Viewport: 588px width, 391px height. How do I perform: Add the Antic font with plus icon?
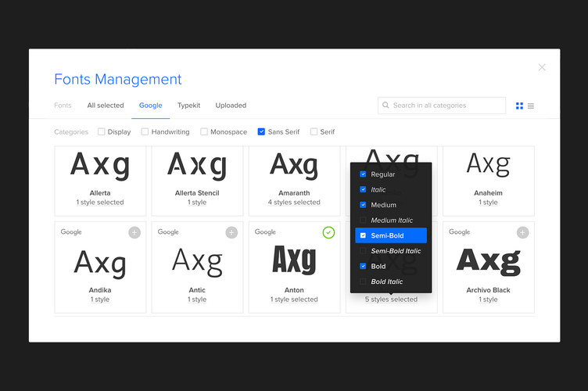click(231, 232)
